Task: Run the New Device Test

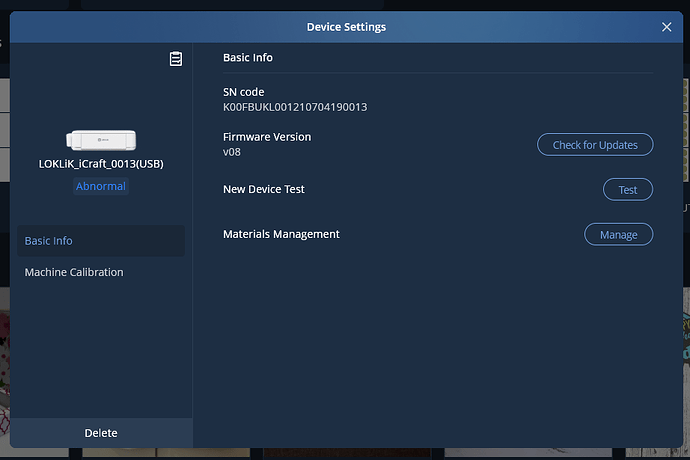Action: pos(628,190)
